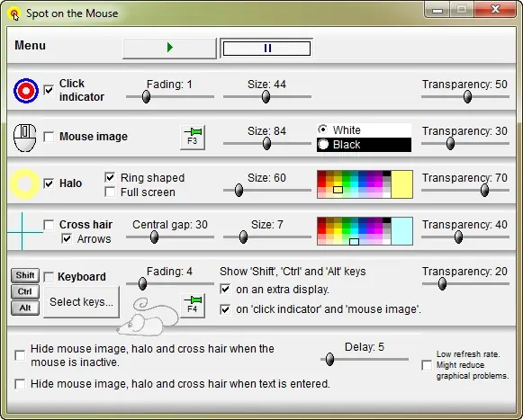
Task: Click the click indicator Size slider
Action: (x=267, y=97)
